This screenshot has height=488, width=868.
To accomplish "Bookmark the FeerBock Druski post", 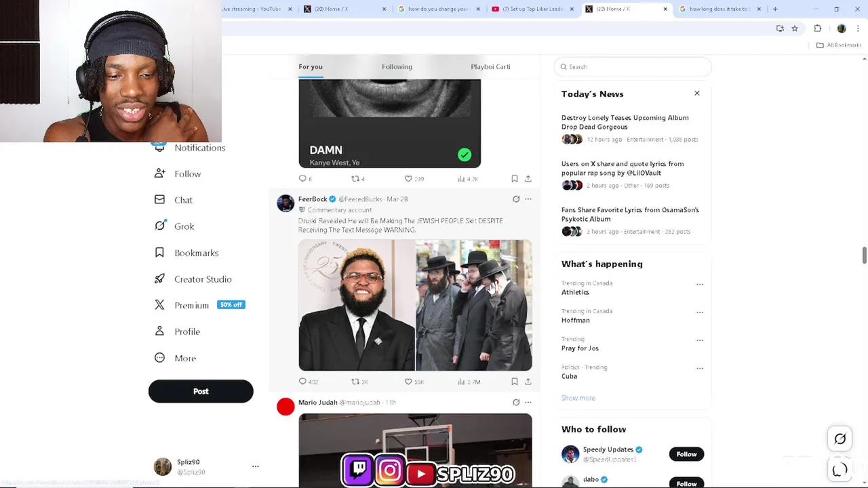I will (x=515, y=382).
